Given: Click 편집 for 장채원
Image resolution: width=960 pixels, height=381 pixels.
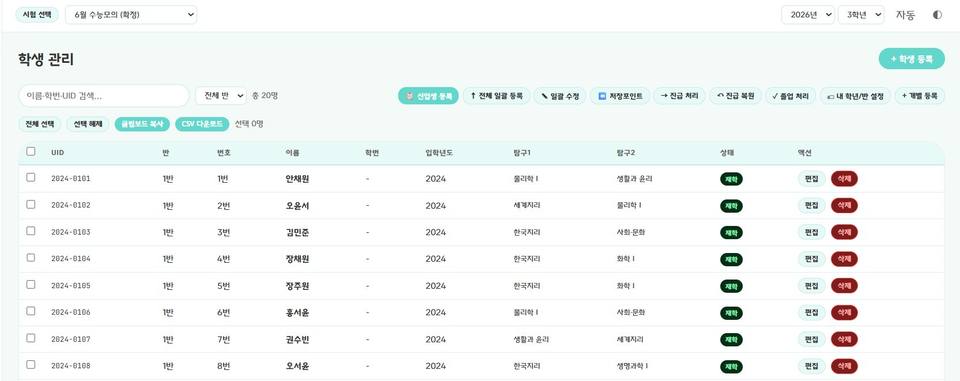Looking at the screenshot, I should click(x=812, y=259).
